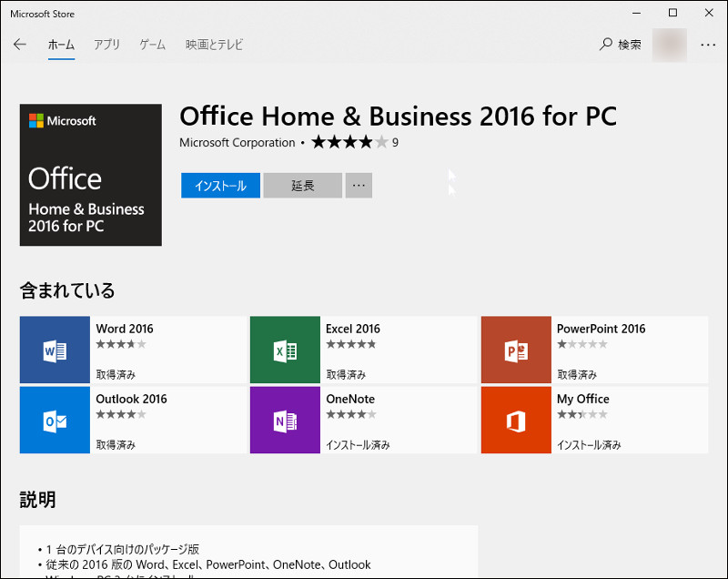Image resolution: width=728 pixels, height=579 pixels.
Task: Click the Outlook 2016 title
Action: (x=131, y=399)
